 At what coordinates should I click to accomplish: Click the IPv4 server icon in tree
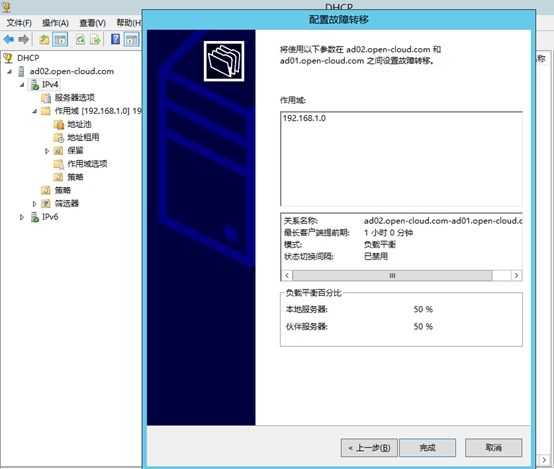[x=35, y=85]
